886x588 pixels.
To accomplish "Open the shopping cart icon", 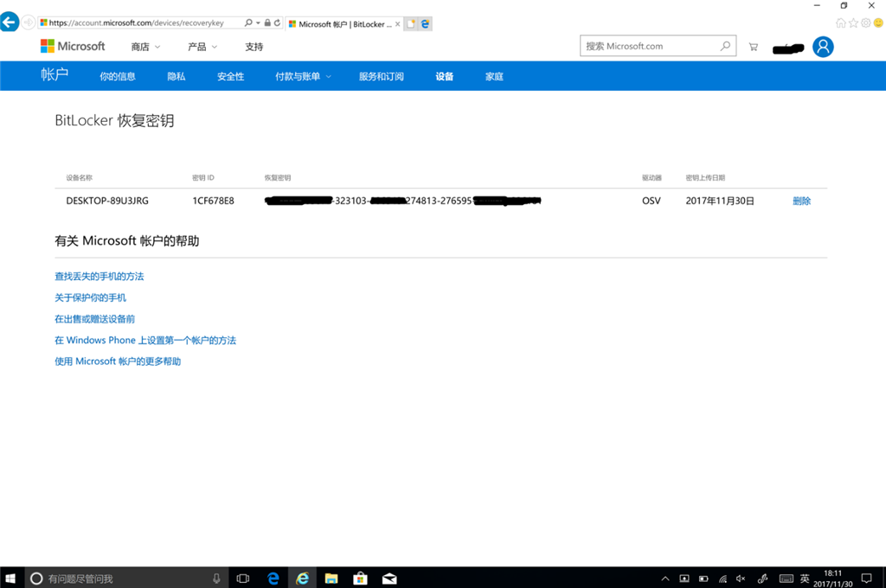I will click(x=753, y=46).
